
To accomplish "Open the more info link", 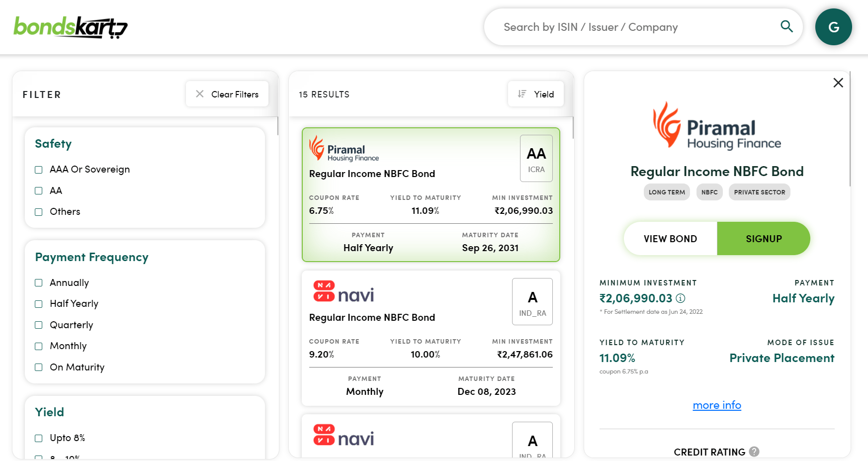I will tap(716, 405).
